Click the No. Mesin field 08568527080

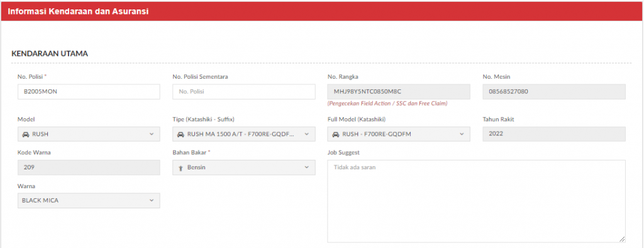click(x=554, y=92)
